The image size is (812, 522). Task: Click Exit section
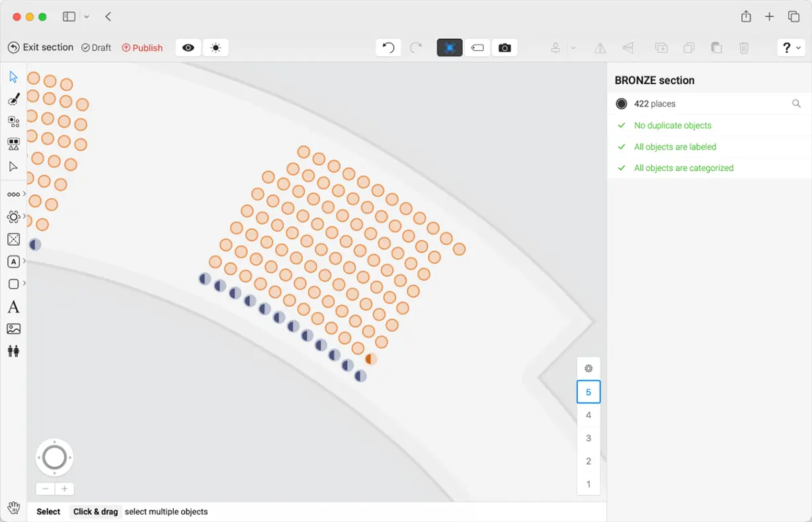click(40, 48)
